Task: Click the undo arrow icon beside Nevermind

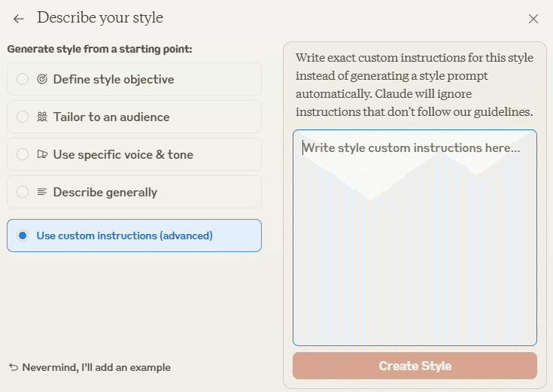Action: pos(14,367)
